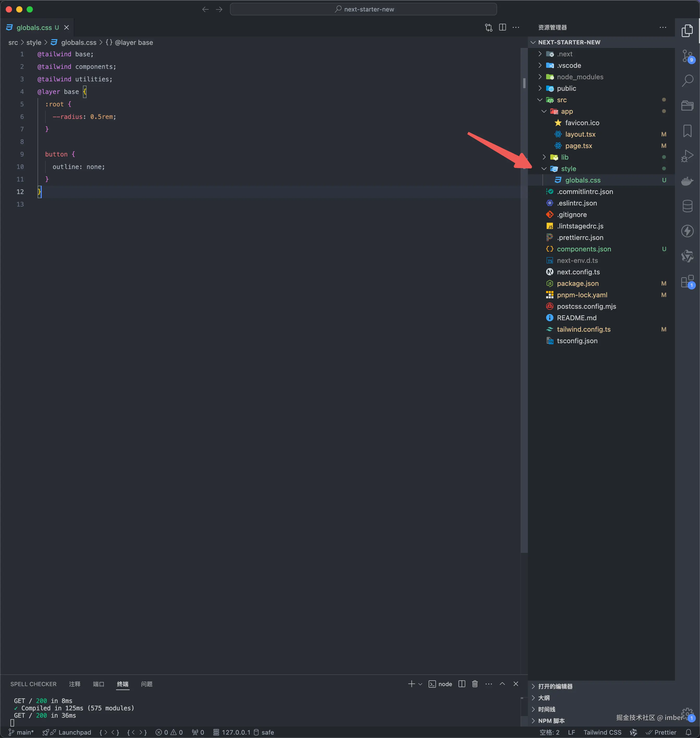Switch to the SPELL CHECKER tab
The width and height of the screenshot is (700, 738).
pos(34,684)
